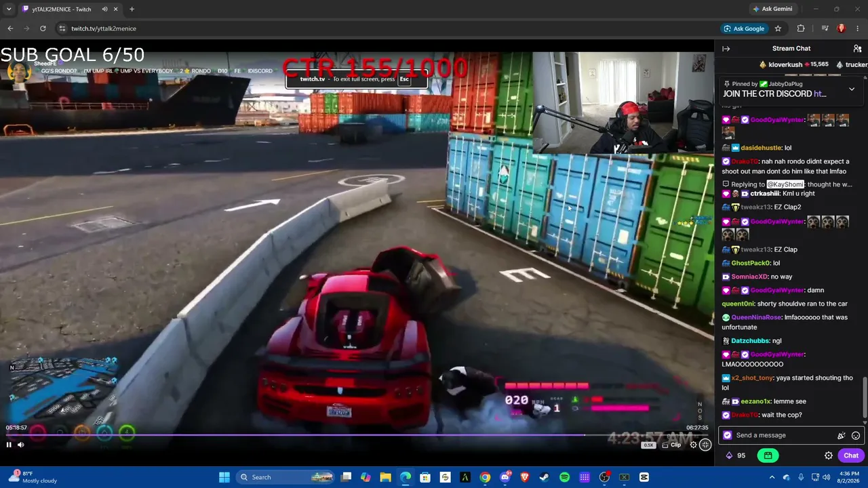The image size is (868, 488).
Task: Click the @KayShomi mention in reply
Action: (785, 184)
